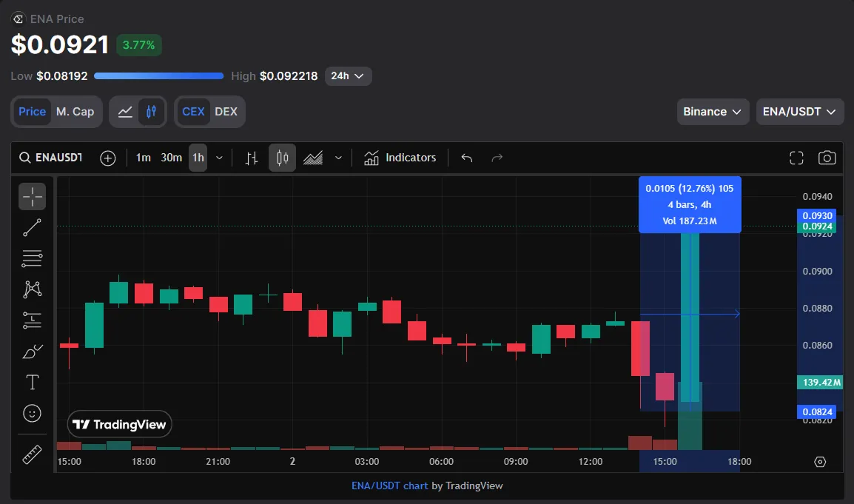The width and height of the screenshot is (854, 504).
Task: Toggle to M. Cap view
Action: tap(75, 112)
